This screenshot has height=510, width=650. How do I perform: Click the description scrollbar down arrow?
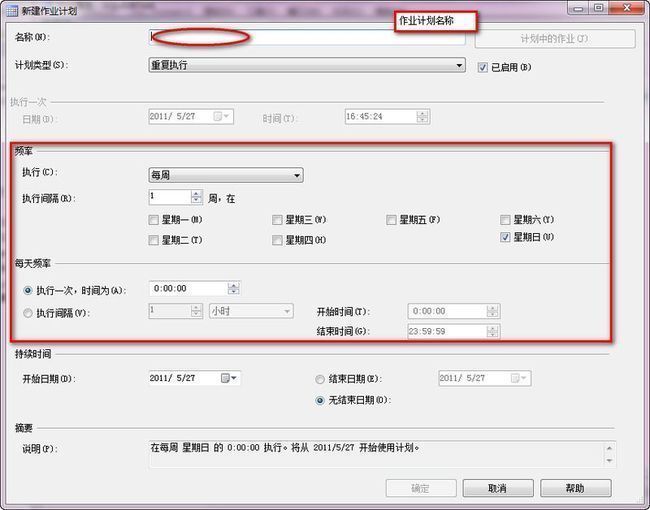609,461
